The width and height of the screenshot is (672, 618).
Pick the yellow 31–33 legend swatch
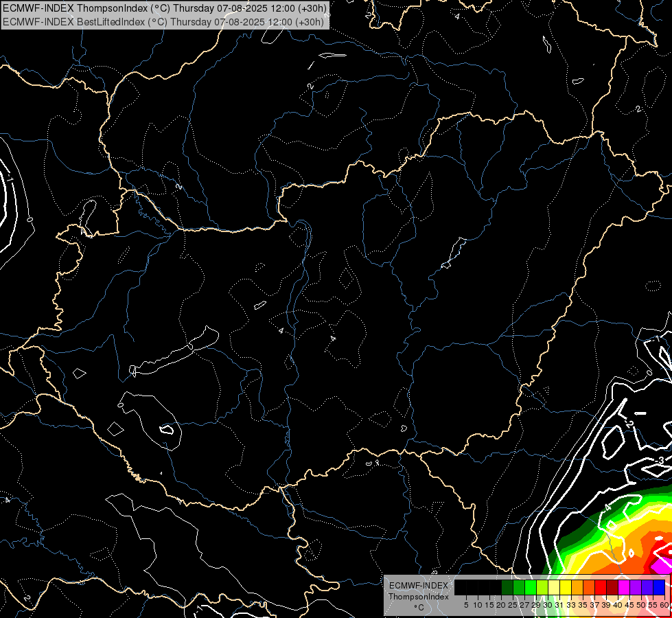point(566,588)
